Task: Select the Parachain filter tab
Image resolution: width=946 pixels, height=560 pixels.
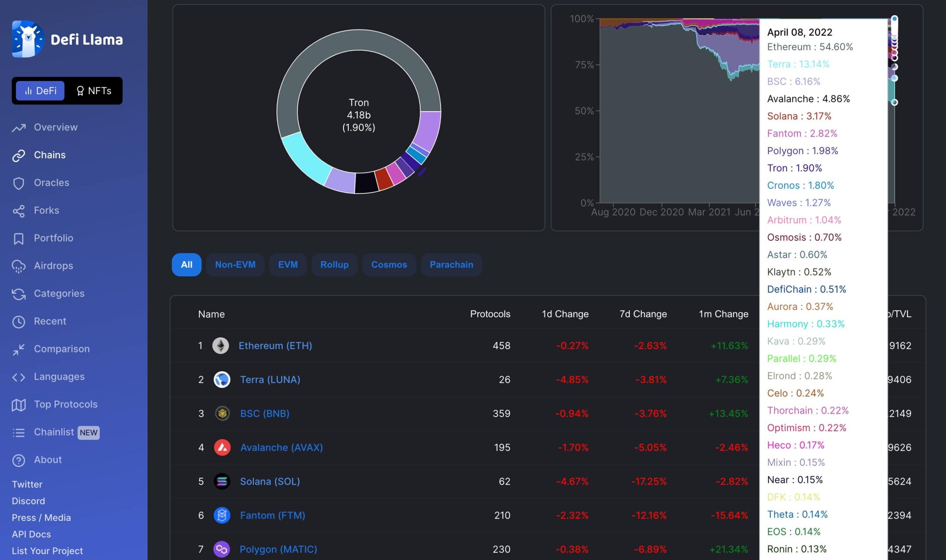Action: 452,264
